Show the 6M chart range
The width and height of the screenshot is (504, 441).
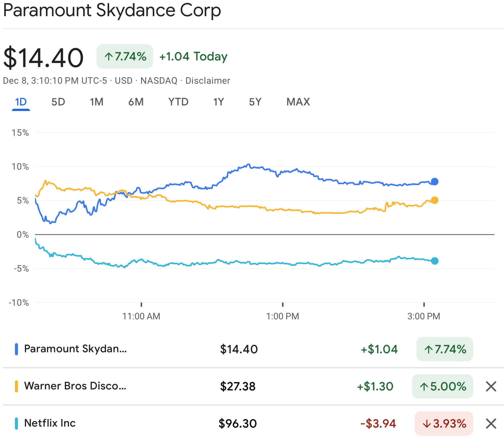136,102
